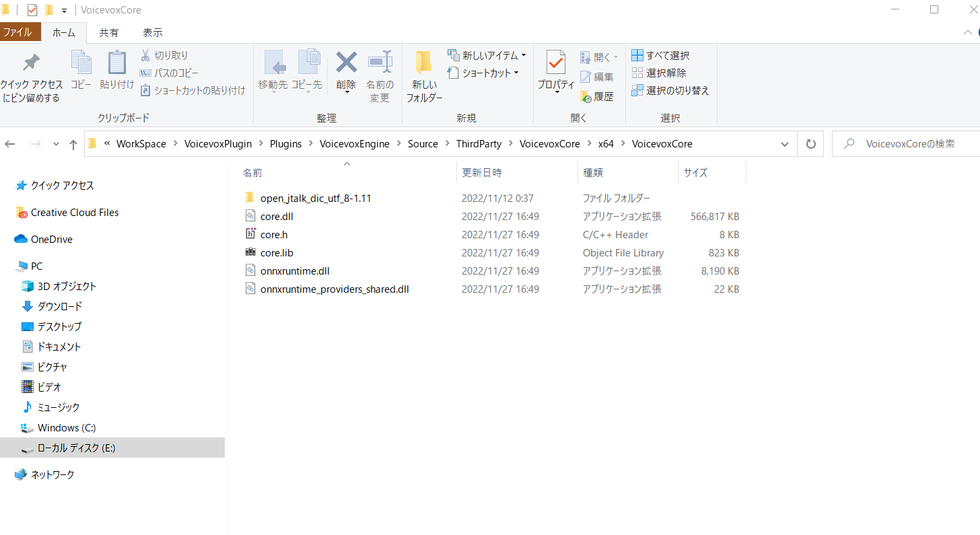Paste shortcut with ショートカットの貼り付け
The height and width of the screenshot is (535, 980).
click(x=193, y=90)
